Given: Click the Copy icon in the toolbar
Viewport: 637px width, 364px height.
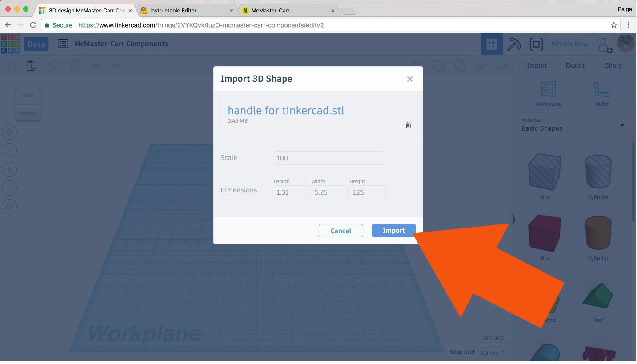Looking at the screenshot, I should [x=10, y=65].
